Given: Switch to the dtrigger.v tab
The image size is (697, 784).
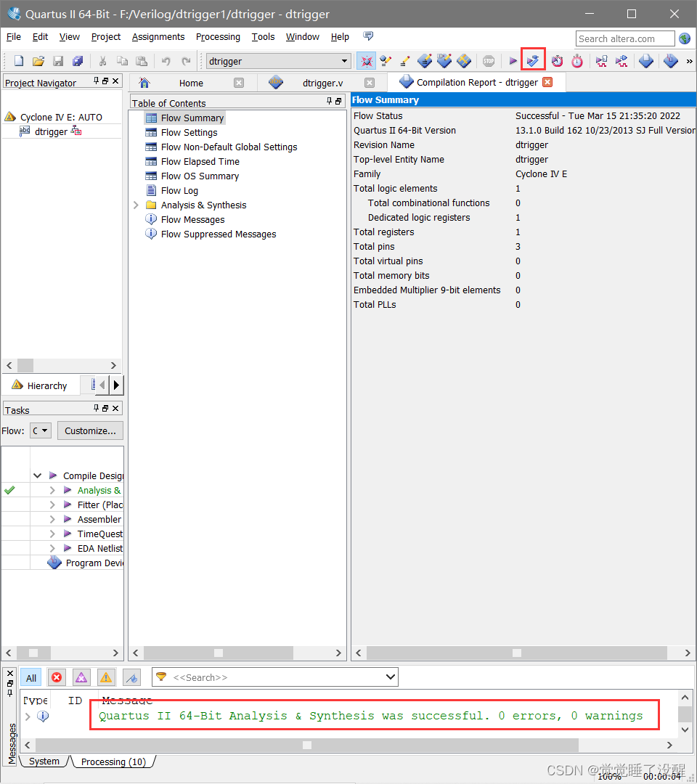Looking at the screenshot, I should point(322,83).
